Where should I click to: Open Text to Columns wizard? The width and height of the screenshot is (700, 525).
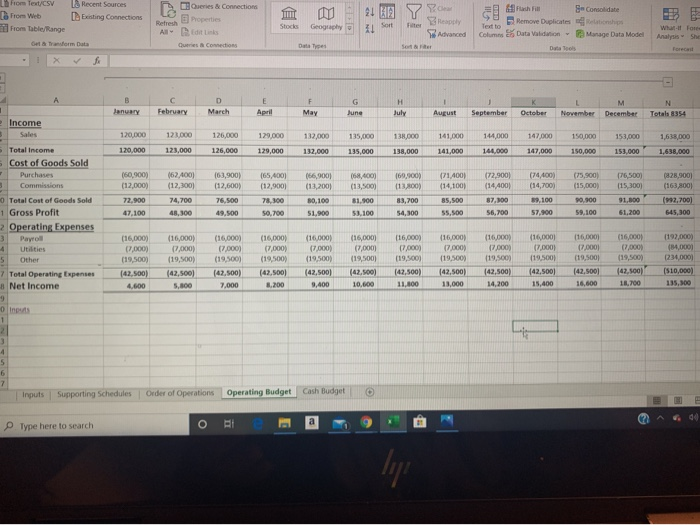491,22
